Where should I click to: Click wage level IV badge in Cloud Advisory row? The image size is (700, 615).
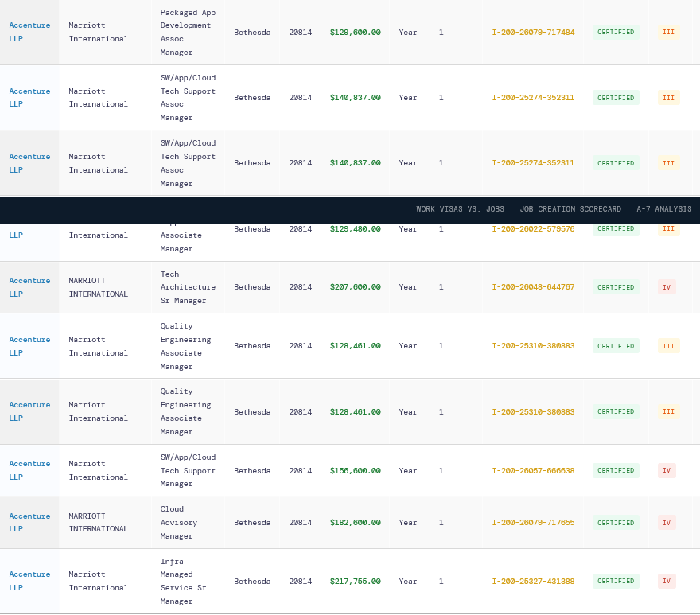[667, 523]
